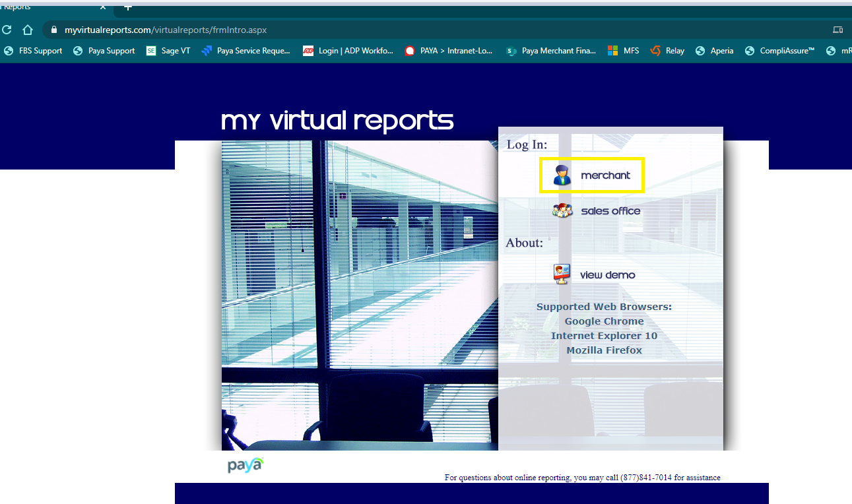Image resolution: width=852 pixels, height=504 pixels.
Task: Open the sales office login link
Action: (610, 211)
